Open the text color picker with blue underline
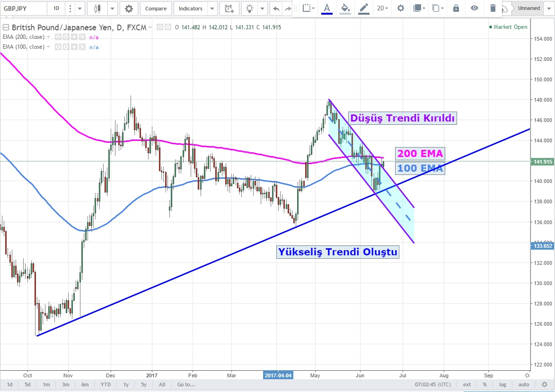This screenshot has width=555, height=392. (326, 8)
